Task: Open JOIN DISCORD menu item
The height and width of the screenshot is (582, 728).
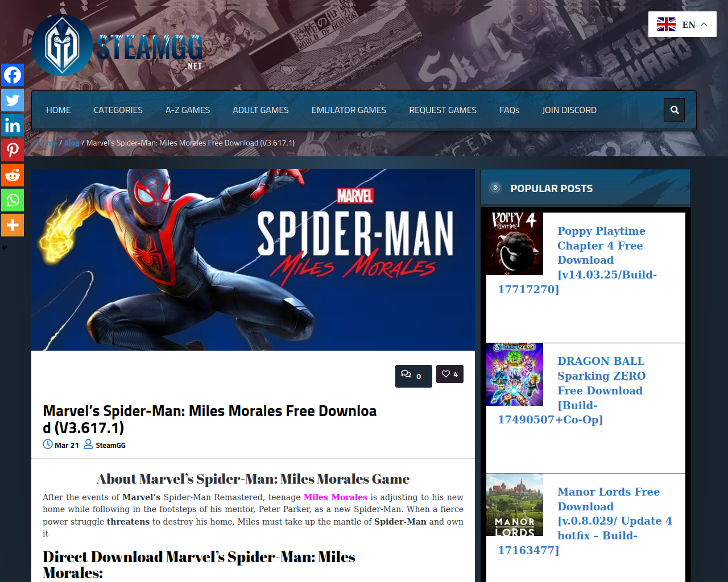Action: 569,110
